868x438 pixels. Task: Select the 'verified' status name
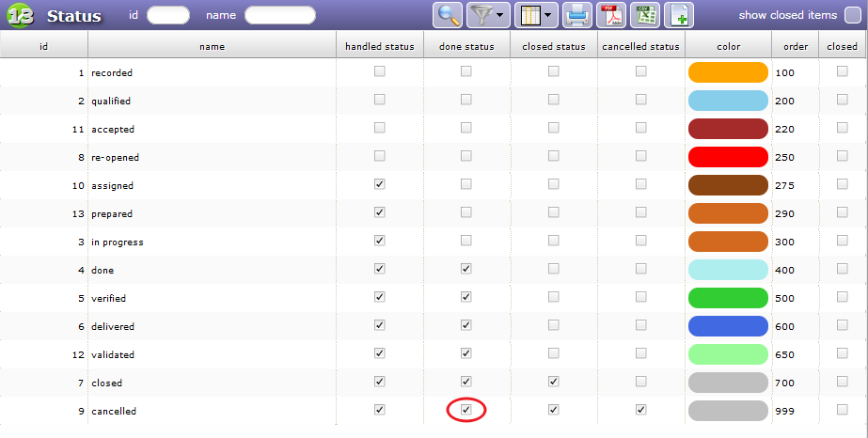pyautogui.click(x=108, y=298)
